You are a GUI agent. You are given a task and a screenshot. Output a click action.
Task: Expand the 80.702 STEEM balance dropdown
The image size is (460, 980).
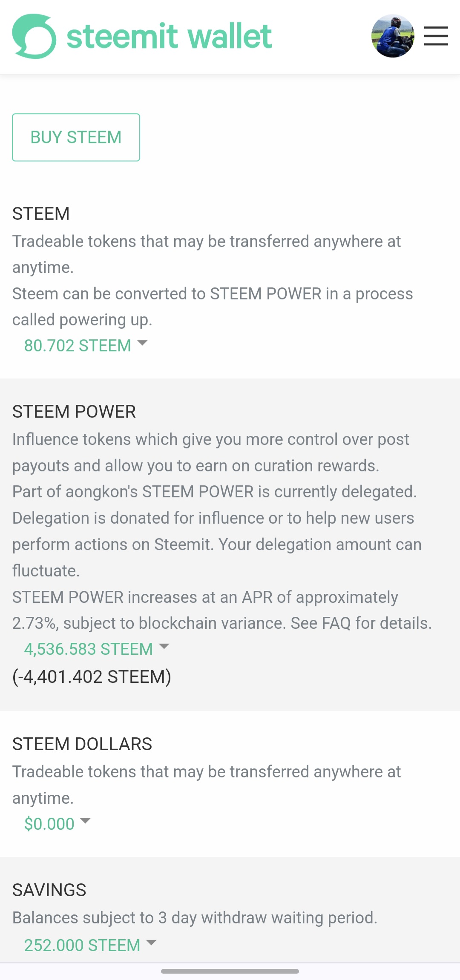(78, 346)
